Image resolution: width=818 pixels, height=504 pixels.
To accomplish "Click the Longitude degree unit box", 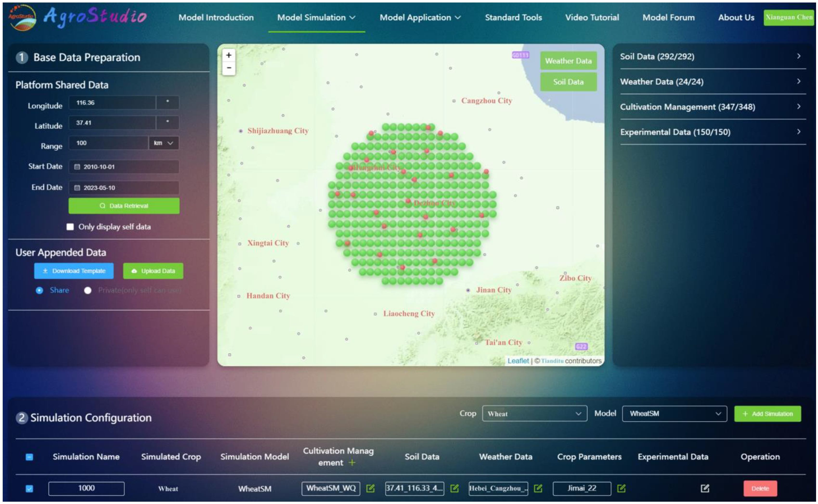I will point(168,102).
